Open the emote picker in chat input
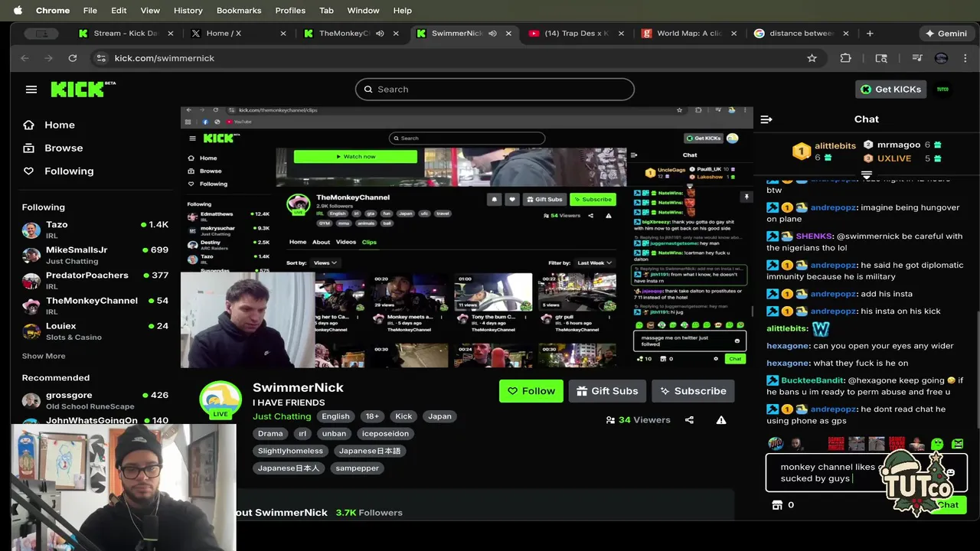 950,472
